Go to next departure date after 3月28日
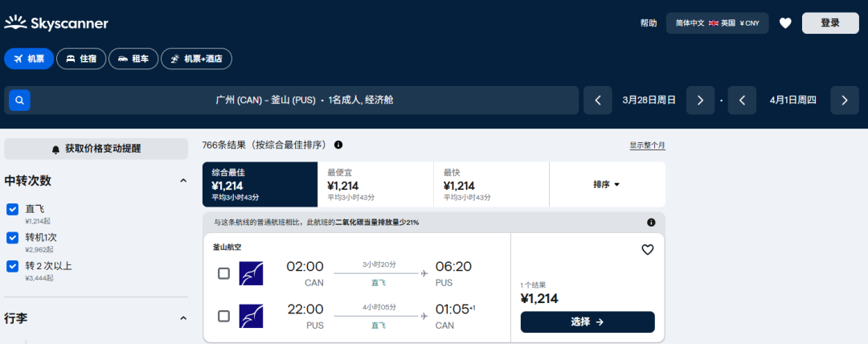 (700, 100)
